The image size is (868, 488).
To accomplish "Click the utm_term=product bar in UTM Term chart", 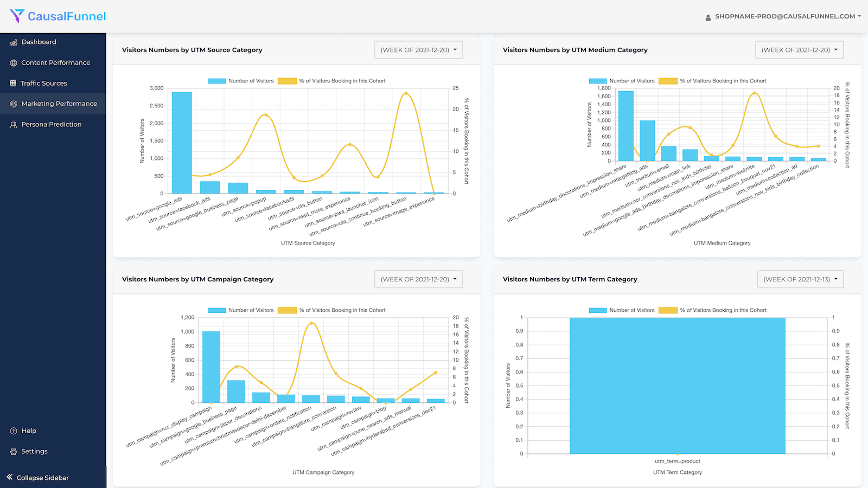I will click(x=677, y=385).
